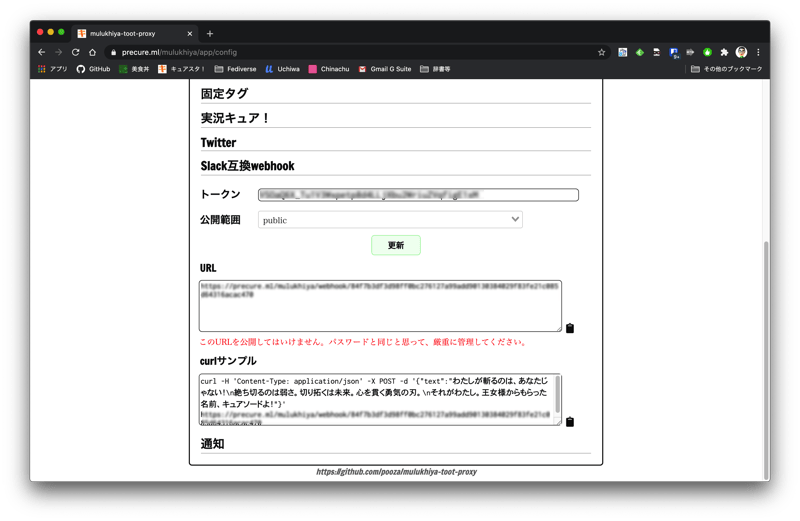This screenshot has width=800, height=521.
Task: Click the user profile avatar icon
Action: click(741, 52)
